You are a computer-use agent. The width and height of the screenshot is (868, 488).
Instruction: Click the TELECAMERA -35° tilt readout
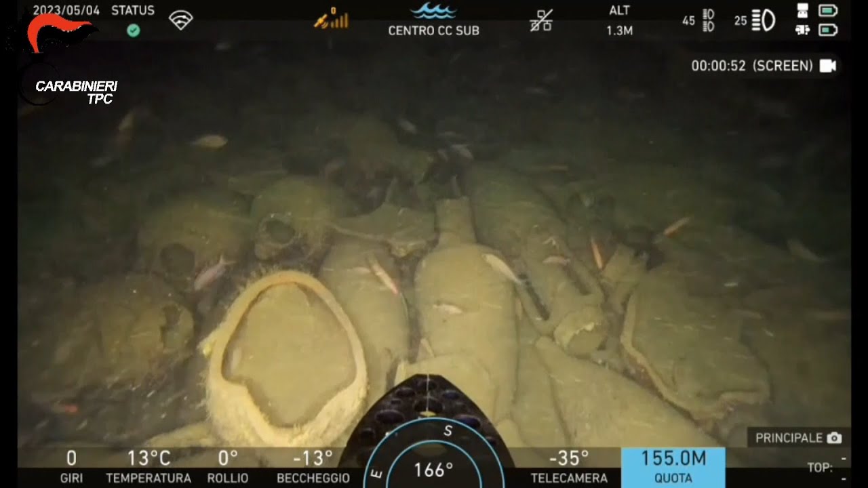(569, 467)
